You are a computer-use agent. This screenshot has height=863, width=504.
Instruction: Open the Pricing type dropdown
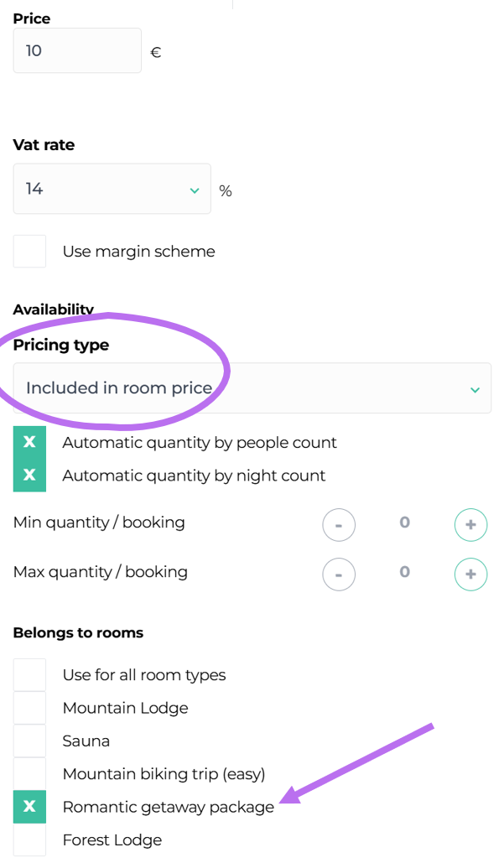tap(252, 388)
